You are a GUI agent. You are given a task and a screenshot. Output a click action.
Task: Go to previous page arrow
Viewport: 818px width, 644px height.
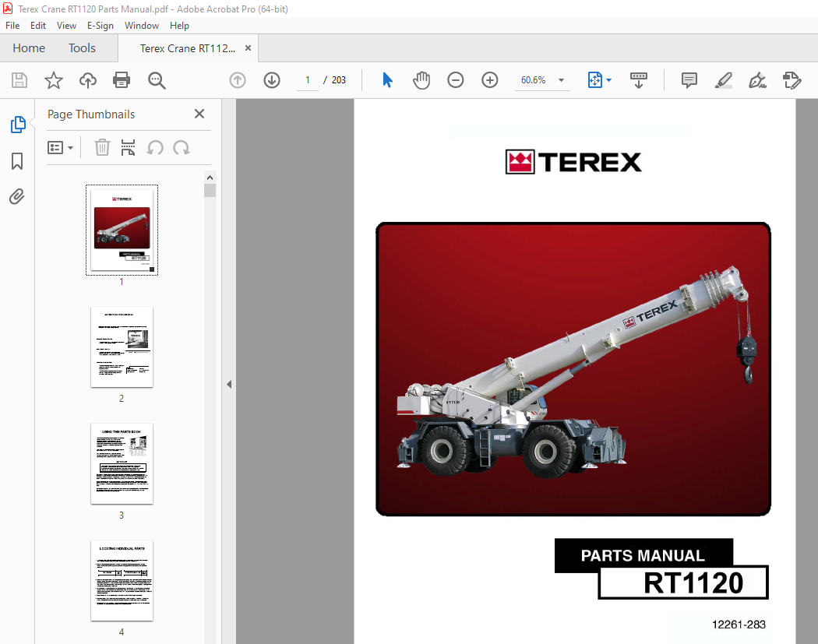238,80
